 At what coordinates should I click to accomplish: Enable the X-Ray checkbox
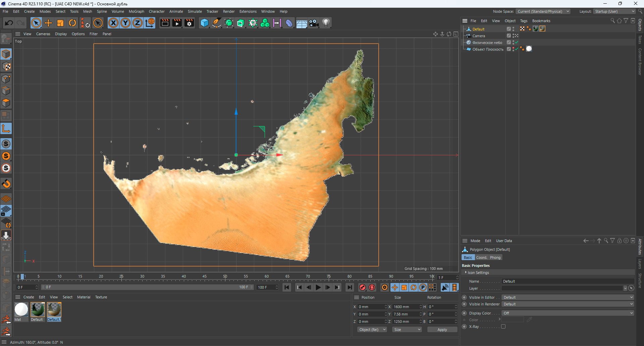coord(503,327)
